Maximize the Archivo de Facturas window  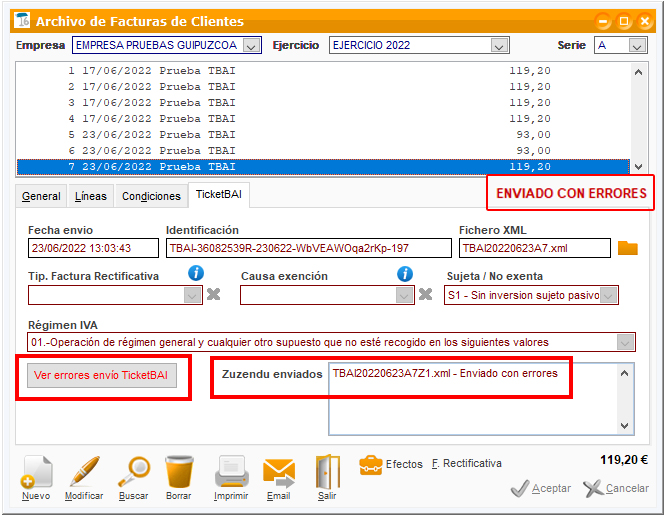coord(624,21)
